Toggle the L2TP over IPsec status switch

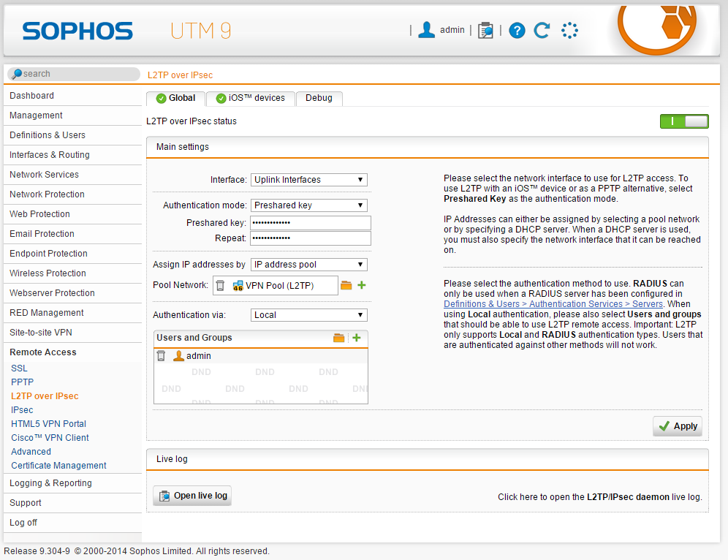click(684, 121)
